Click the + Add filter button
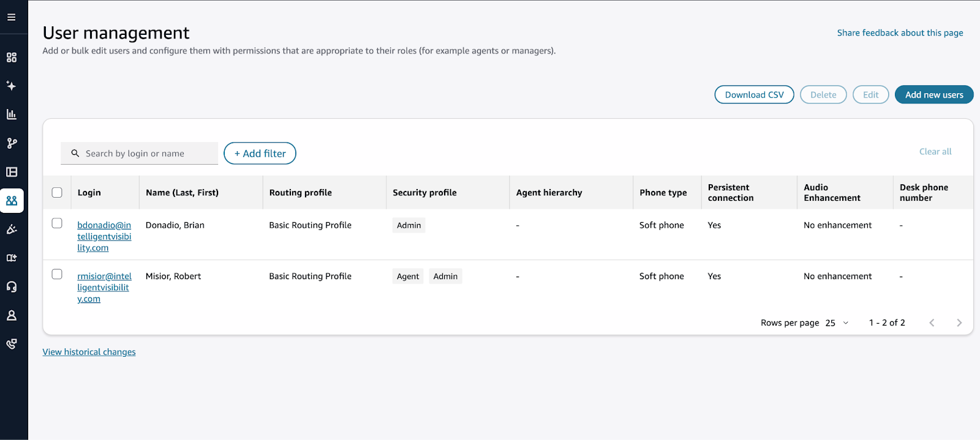 point(260,154)
